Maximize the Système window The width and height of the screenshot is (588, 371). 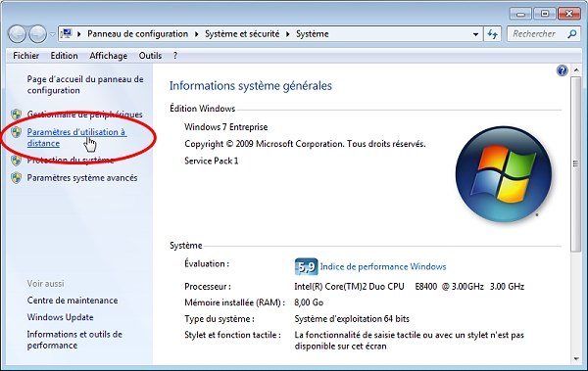(x=545, y=14)
